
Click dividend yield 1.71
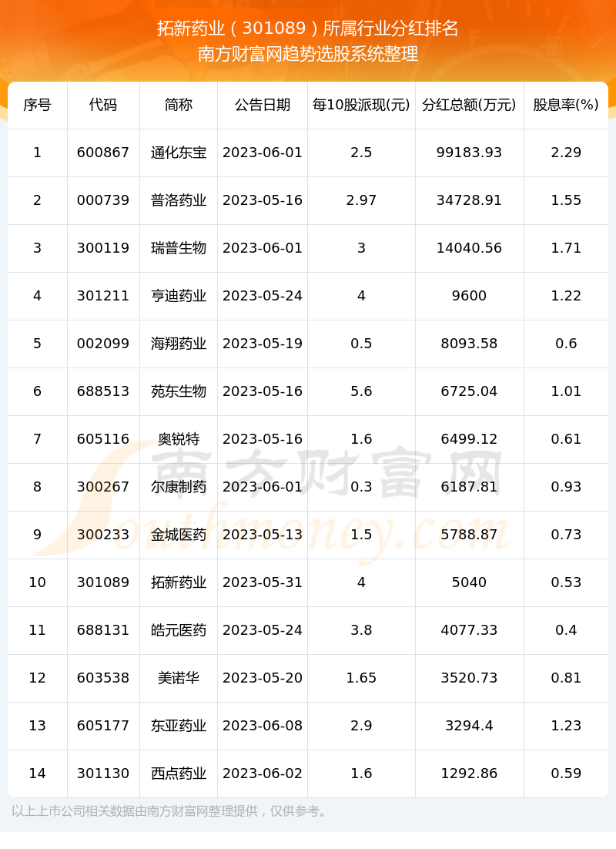(566, 248)
